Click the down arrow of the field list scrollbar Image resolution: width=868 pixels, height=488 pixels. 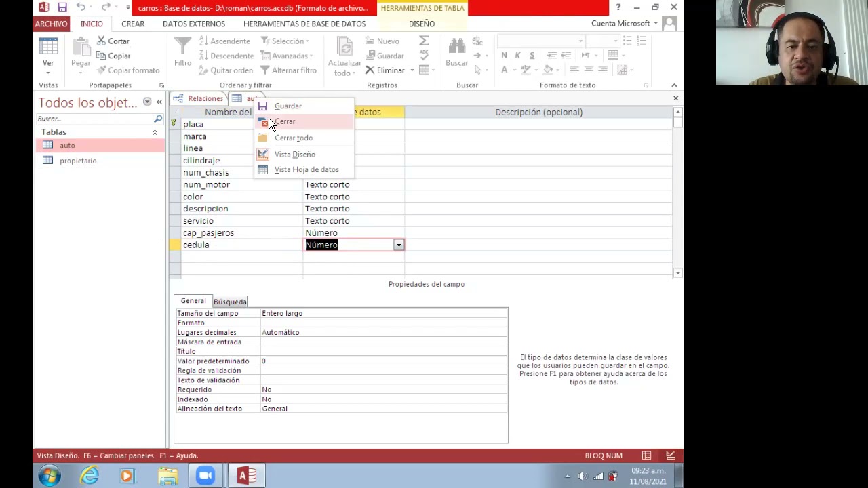677,272
